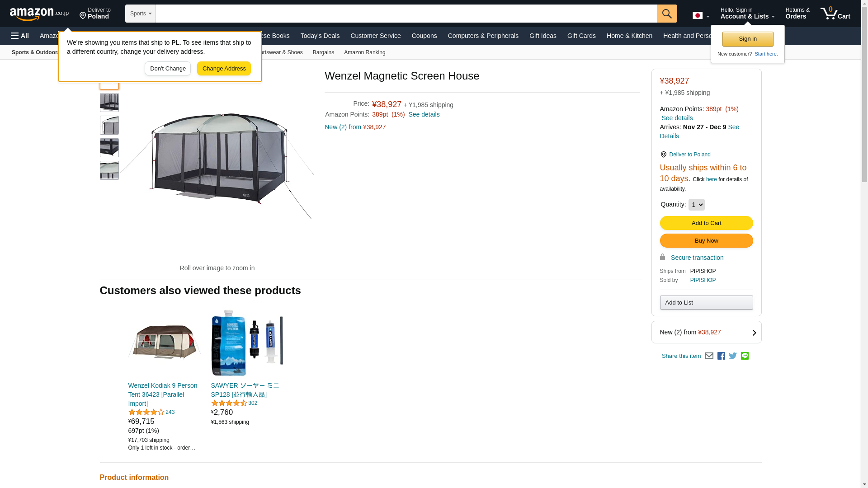Image resolution: width=868 pixels, height=488 pixels.
Task: Click the Buy Now button
Action: pyautogui.click(x=706, y=240)
